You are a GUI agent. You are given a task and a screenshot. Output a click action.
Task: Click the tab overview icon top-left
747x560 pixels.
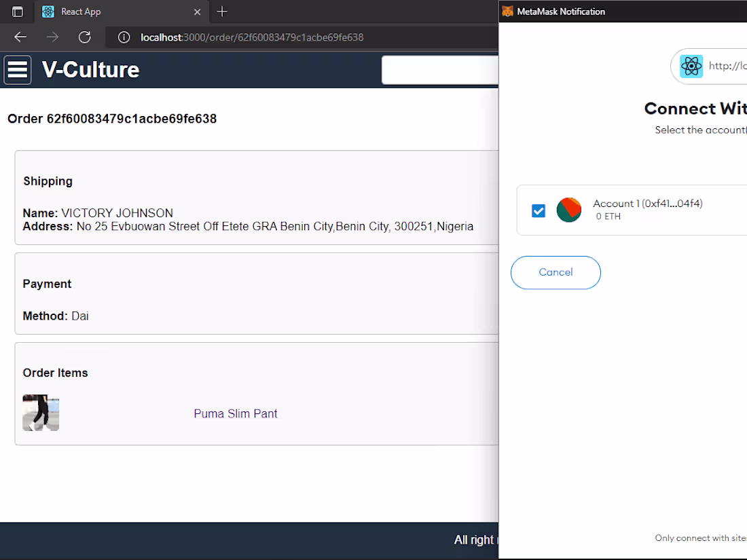[x=17, y=12]
